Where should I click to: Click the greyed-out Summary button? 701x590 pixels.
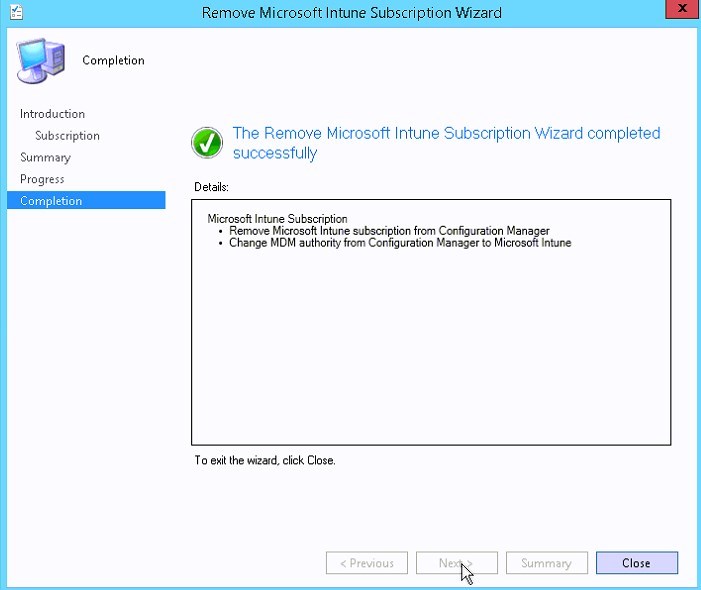pyautogui.click(x=546, y=563)
